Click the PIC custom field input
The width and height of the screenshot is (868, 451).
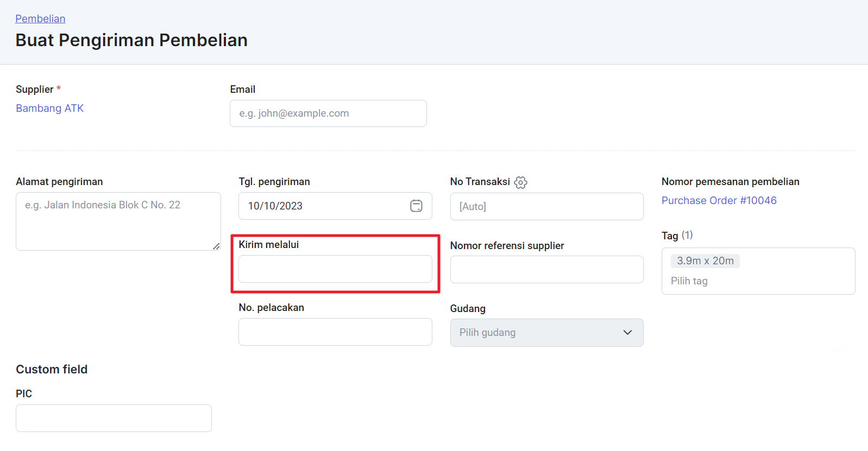pyautogui.click(x=114, y=418)
